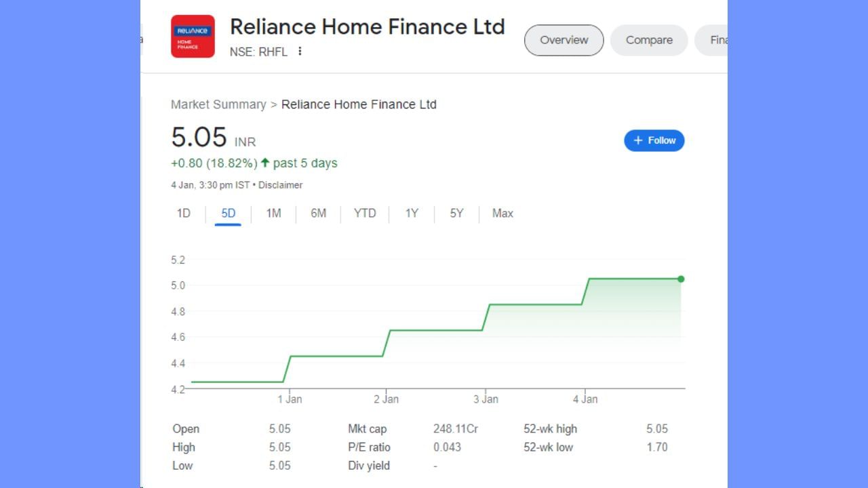Viewport: 868px width, 488px height.
Task: Click the 1 Jan chart axis label
Action: 290,399
